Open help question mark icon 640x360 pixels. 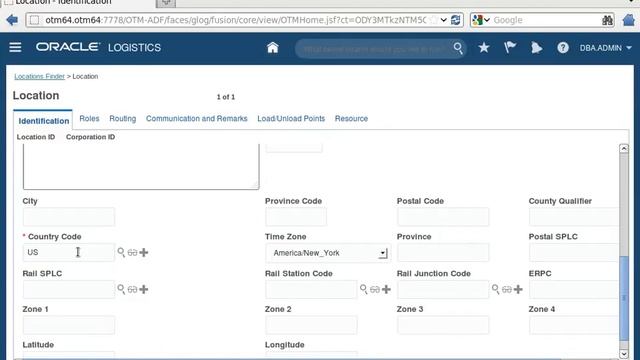coord(563,48)
